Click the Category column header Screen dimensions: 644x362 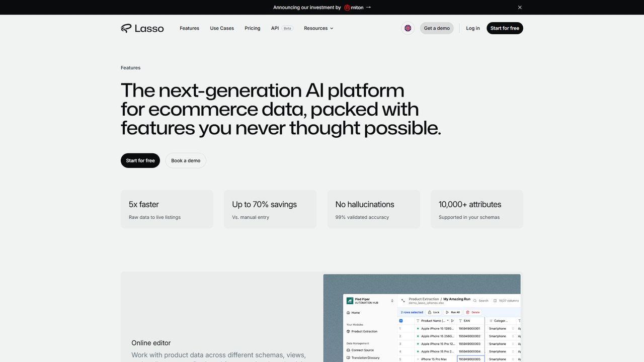click(501, 321)
